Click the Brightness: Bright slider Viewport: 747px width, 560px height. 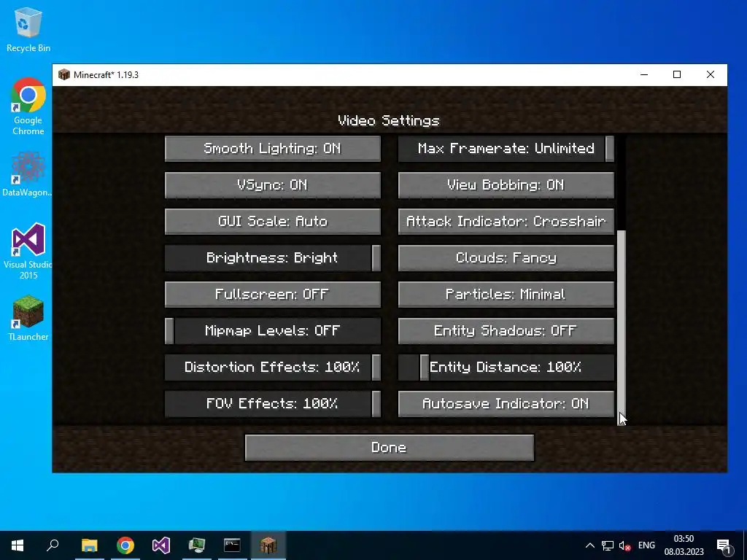[x=273, y=258]
